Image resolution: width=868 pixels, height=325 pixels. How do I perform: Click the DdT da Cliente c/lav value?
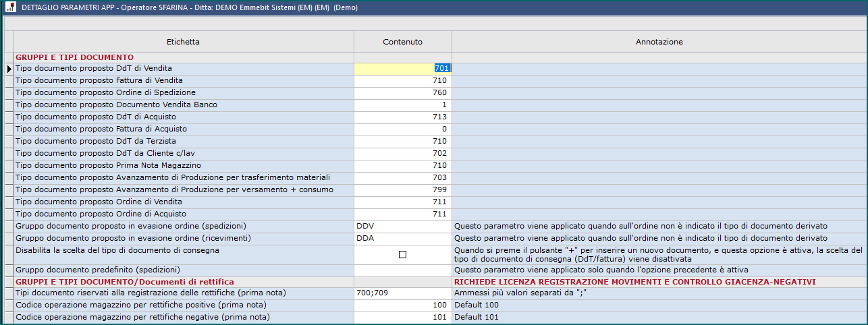402,154
